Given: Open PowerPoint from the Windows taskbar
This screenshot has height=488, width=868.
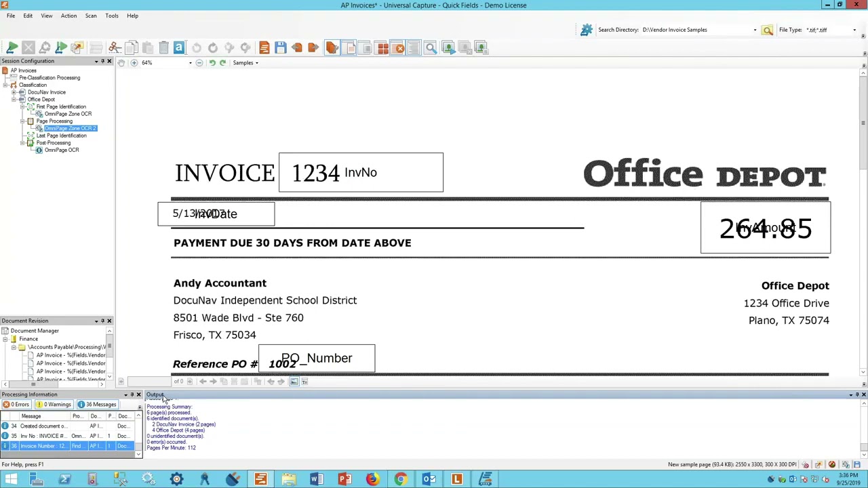Looking at the screenshot, I should pos(344,480).
